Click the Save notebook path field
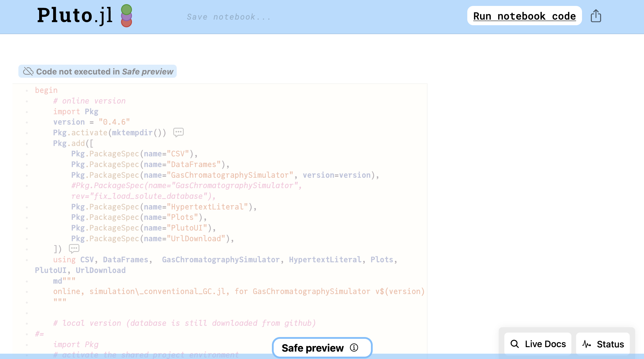Screen dimensions: 644x359 pyautogui.click(x=228, y=17)
